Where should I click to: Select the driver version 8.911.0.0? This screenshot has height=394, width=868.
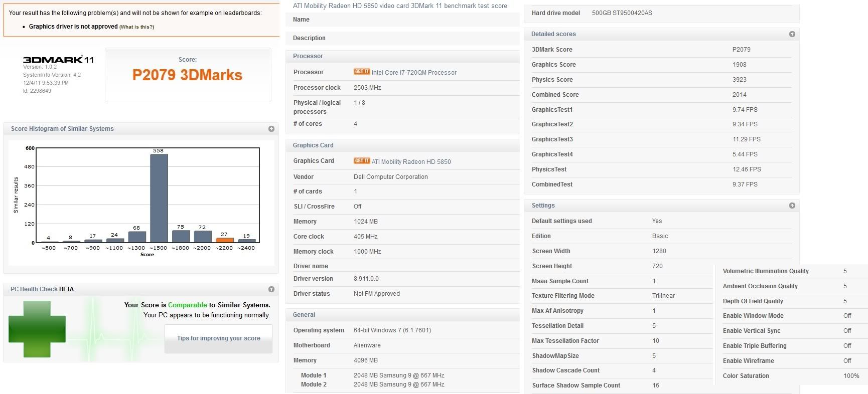click(366, 279)
